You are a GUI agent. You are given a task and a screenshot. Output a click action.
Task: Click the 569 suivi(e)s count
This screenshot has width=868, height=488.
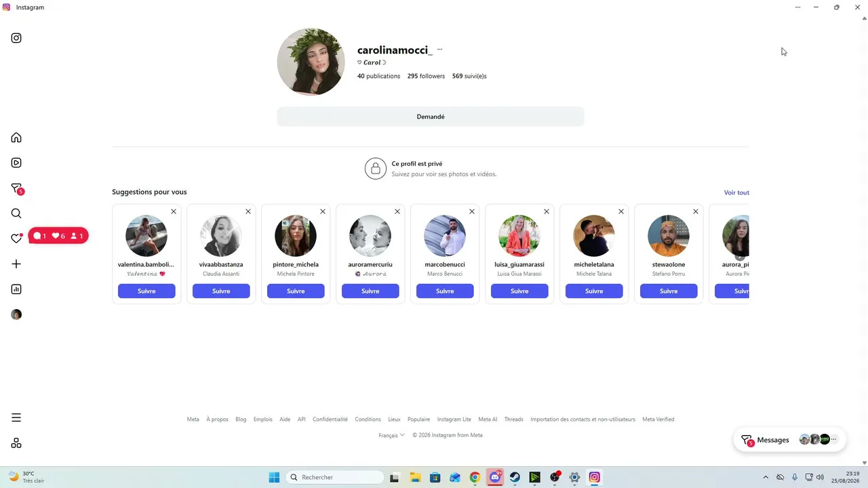[x=469, y=76]
